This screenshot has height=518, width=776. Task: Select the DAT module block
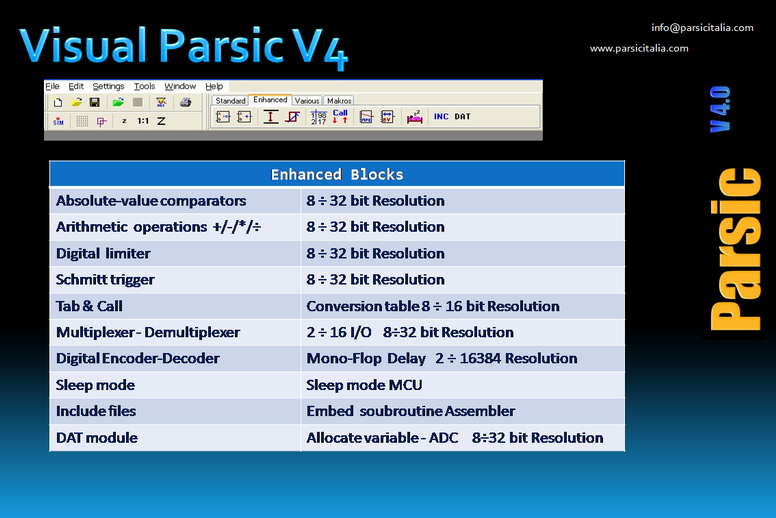click(x=462, y=117)
